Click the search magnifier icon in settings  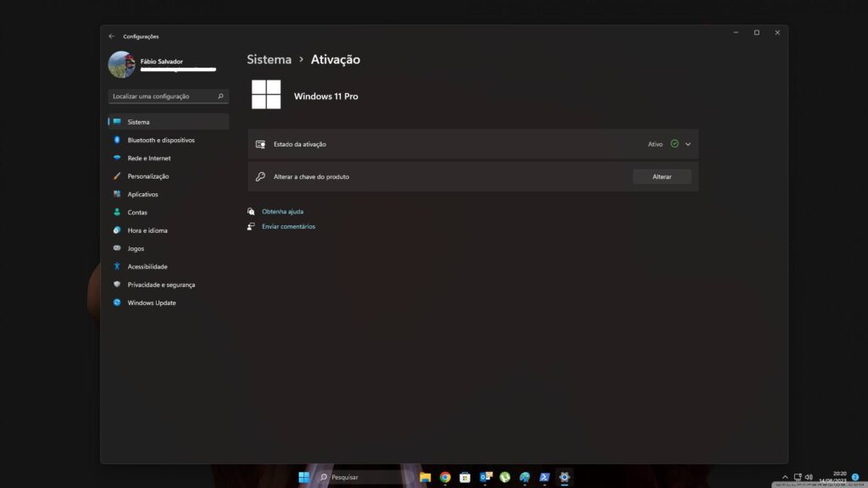[220, 97]
